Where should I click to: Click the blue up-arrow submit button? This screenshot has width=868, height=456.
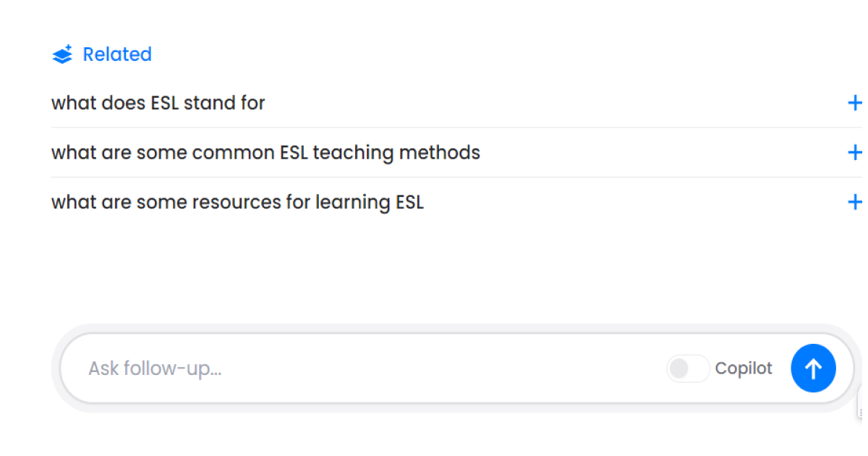coord(813,368)
